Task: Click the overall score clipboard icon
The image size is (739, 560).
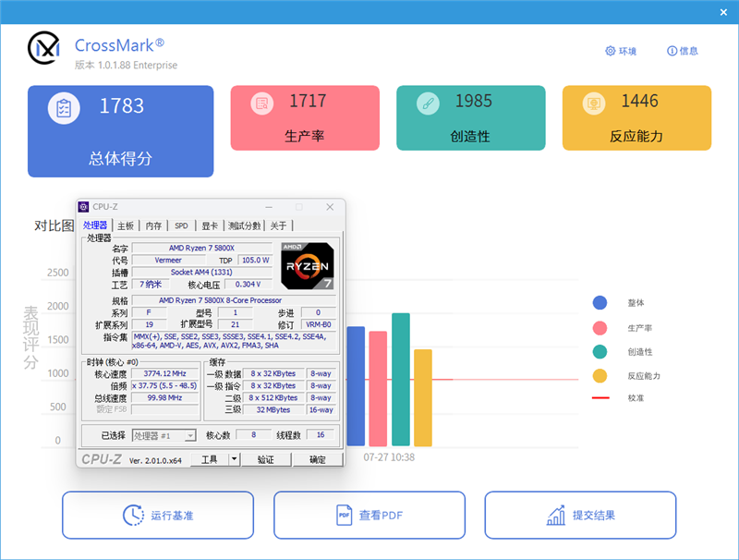Action: 64,108
